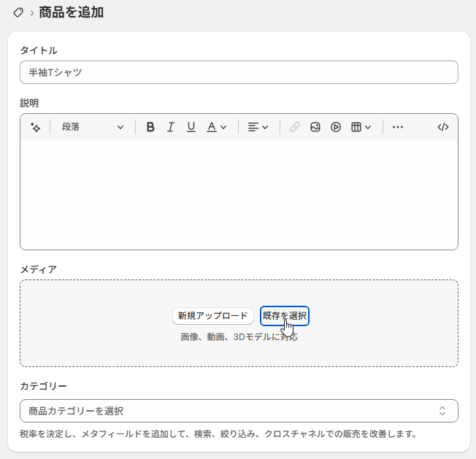The width and height of the screenshot is (476, 459).
Task: Click the メディア section label
Action: pos(38,269)
